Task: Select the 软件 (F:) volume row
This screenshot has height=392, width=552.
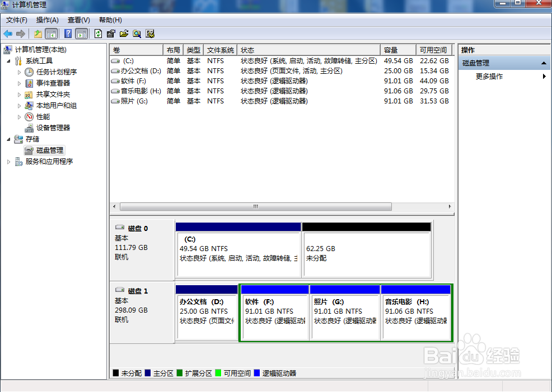Action: point(280,81)
